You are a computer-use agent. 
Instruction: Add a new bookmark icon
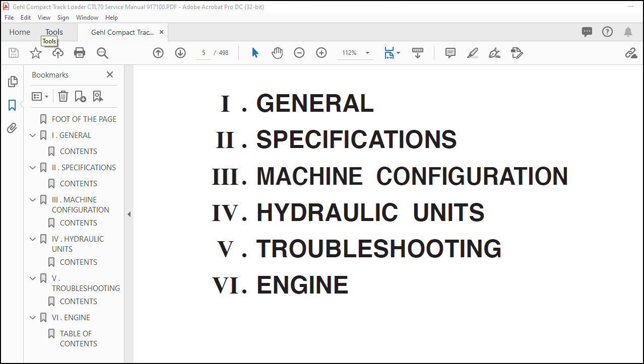click(x=80, y=96)
